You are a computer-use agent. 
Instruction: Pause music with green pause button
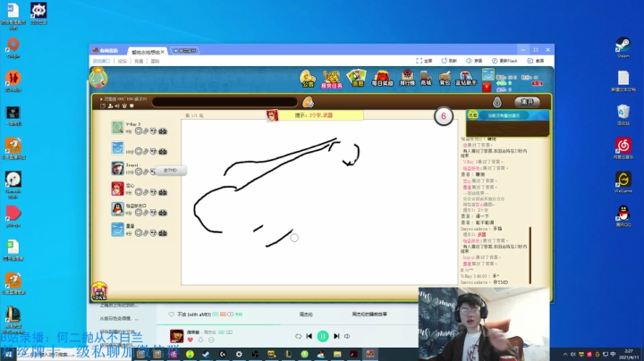pos(323,336)
